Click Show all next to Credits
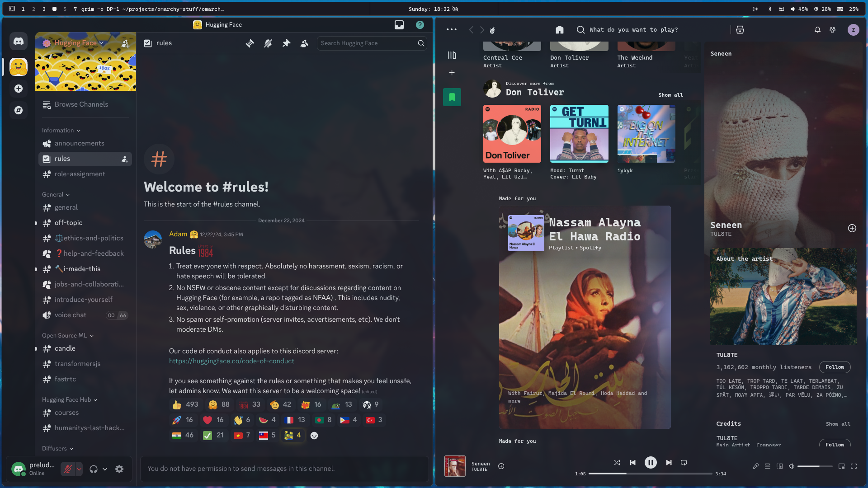868x488 pixels. tap(838, 424)
